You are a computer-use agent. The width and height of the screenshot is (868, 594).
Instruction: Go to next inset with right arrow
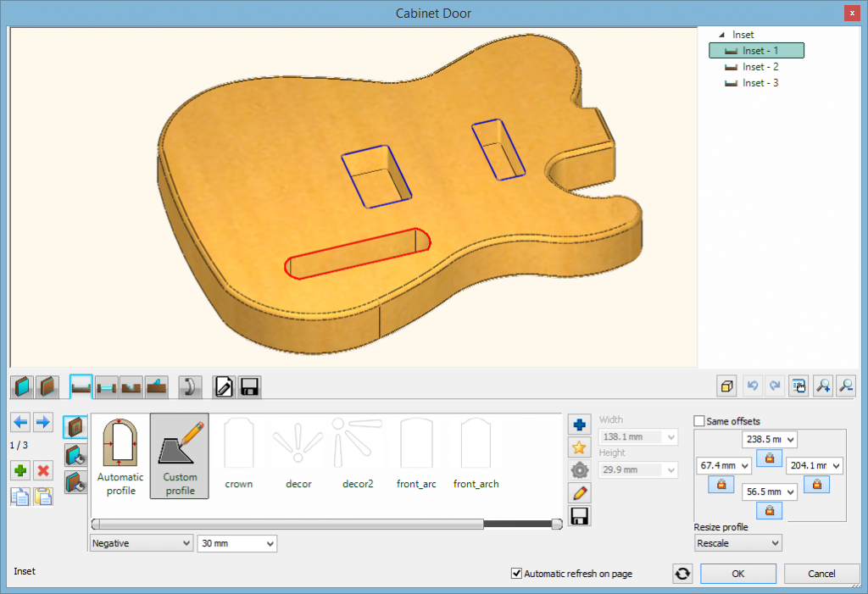(x=43, y=422)
